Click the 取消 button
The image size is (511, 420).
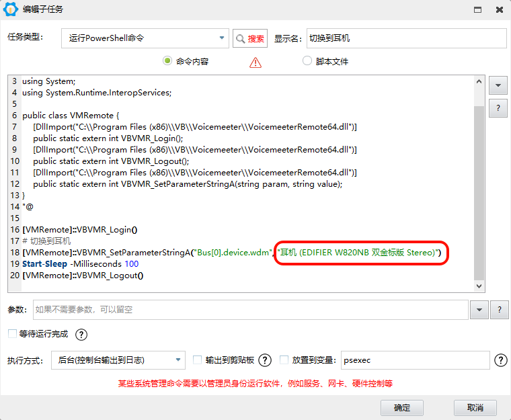click(x=475, y=408)
